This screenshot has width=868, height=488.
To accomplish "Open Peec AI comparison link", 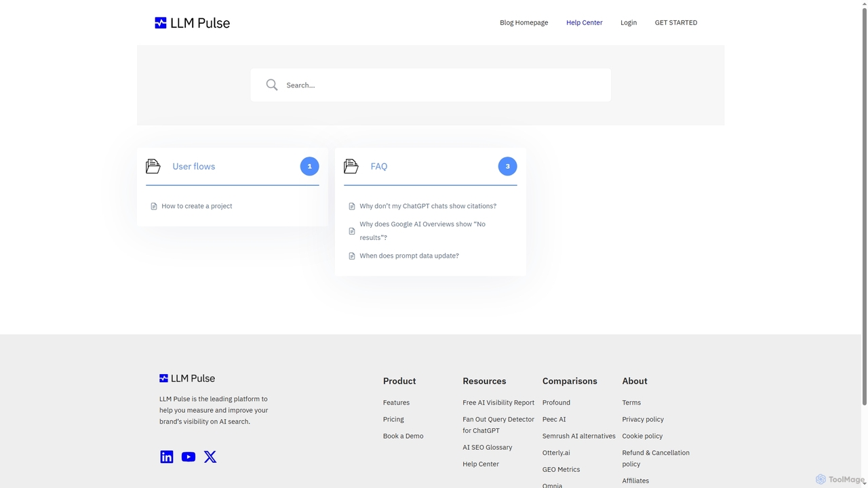I will click(554, 420).
